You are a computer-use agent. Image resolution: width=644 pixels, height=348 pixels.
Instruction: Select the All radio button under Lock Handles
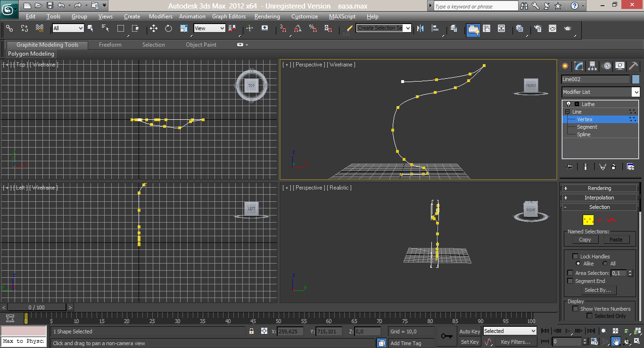[x=605, y=264]
